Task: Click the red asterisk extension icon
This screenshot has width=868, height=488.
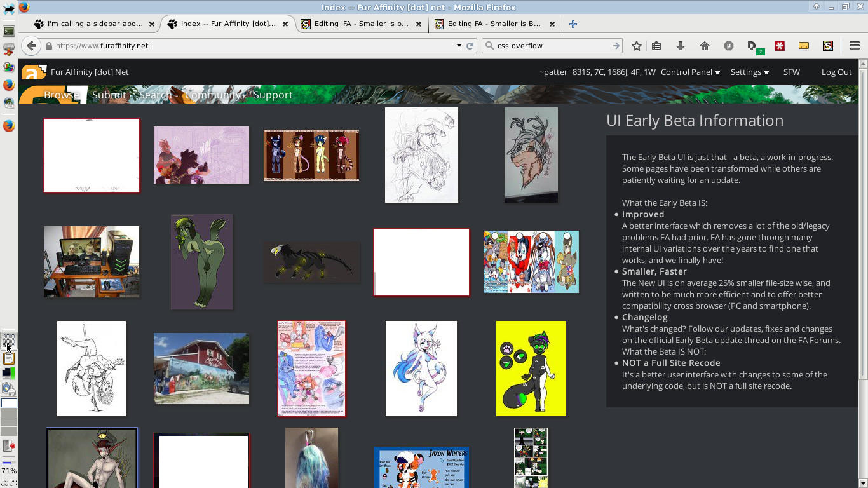Action: click(x=779, y=46)
